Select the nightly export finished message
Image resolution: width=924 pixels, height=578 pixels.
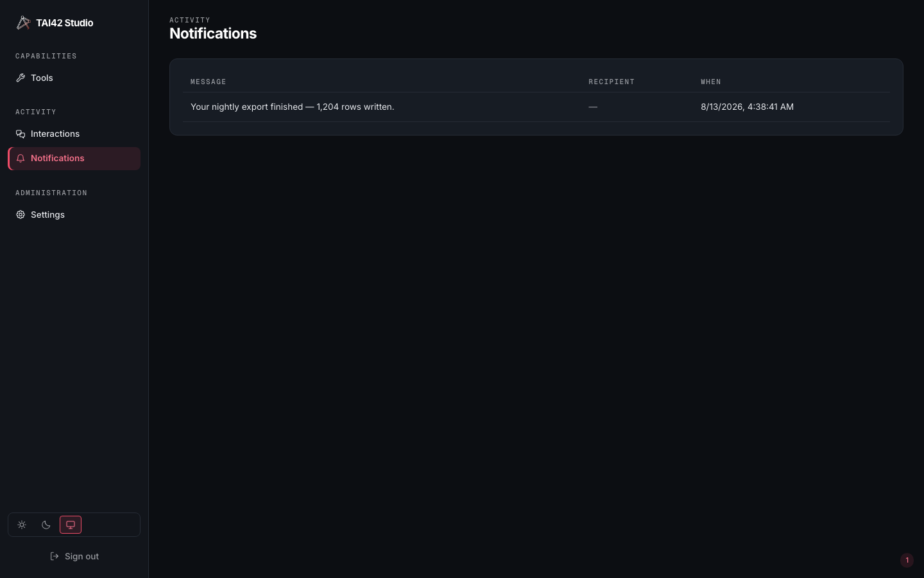tap(293, 107)
